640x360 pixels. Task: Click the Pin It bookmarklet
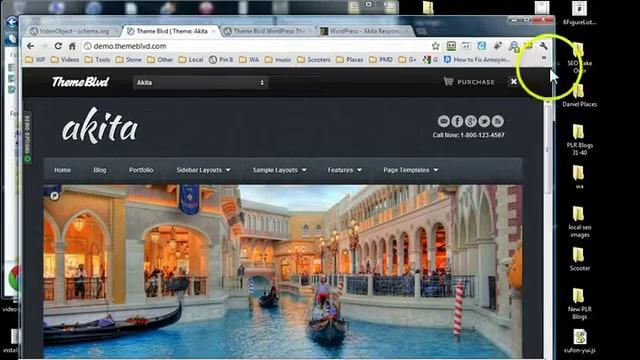[x=221, y=60]
